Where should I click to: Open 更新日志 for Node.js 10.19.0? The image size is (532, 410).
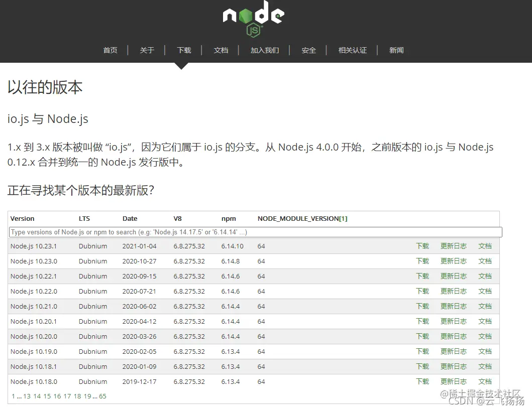(x=454, y=351)
